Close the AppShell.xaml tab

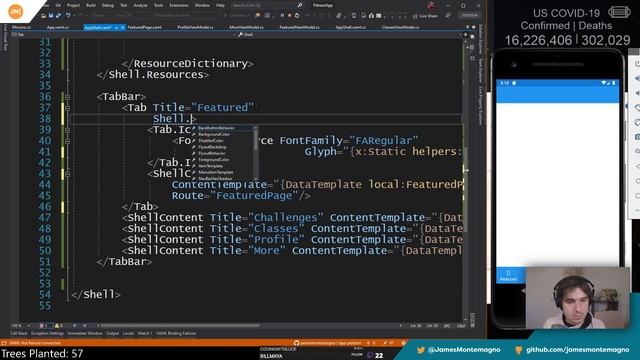122,27
